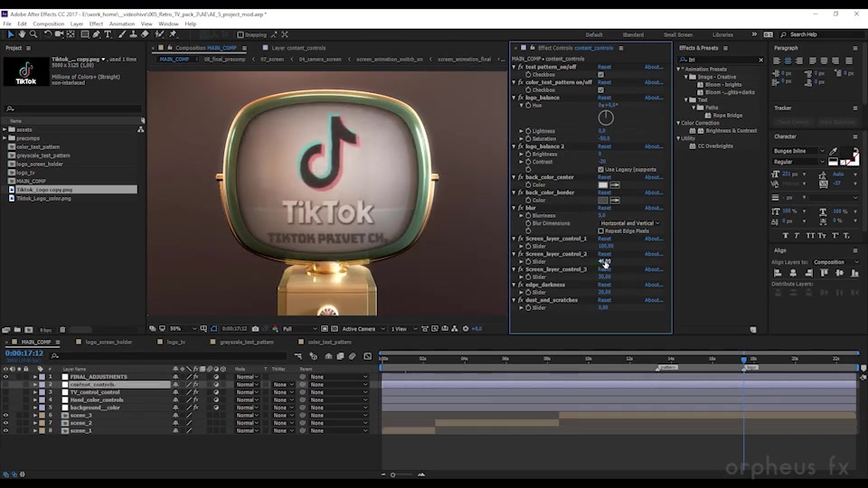This screenshot has width=868, height=488.
Task: Toggle color_test_pattern on/off Checkbox
Action: (600, 89)
